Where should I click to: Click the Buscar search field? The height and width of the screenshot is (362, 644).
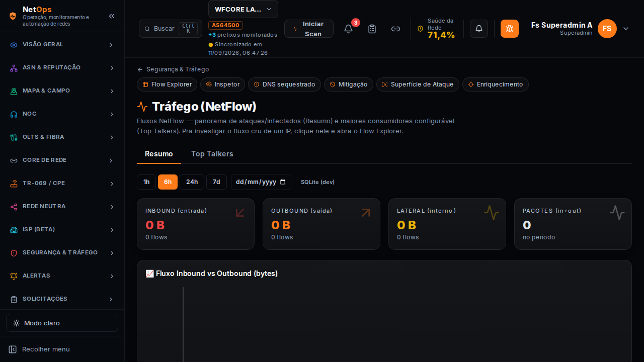point(171,29)
